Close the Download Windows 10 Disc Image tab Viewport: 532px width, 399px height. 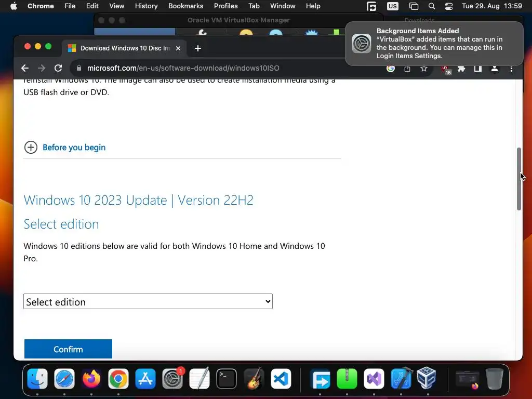(178, 48)
